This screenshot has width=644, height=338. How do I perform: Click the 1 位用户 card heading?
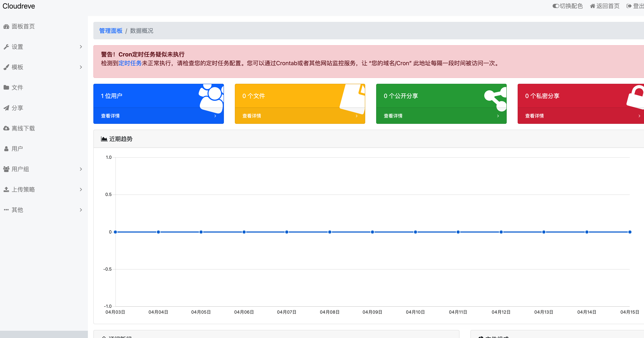point(112,96)
